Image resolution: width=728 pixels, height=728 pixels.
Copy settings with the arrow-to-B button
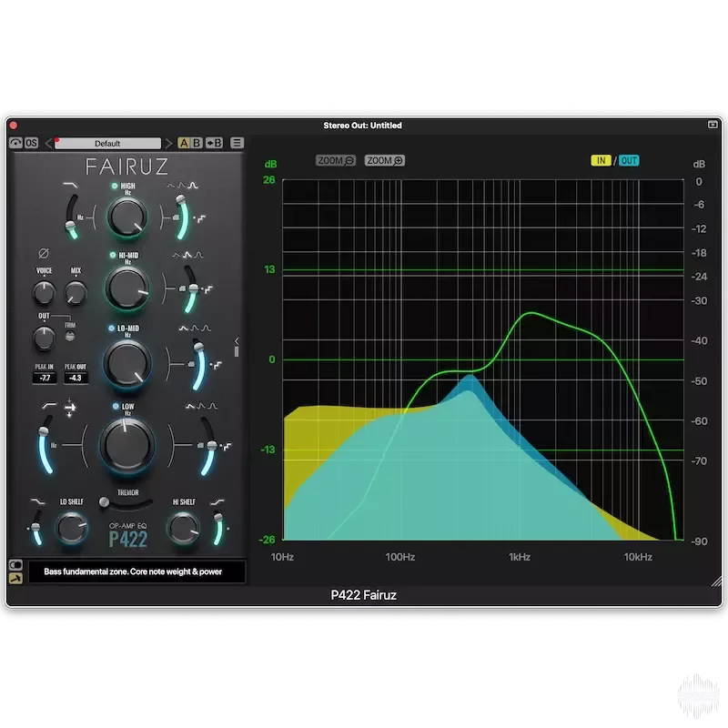[214, 143]
